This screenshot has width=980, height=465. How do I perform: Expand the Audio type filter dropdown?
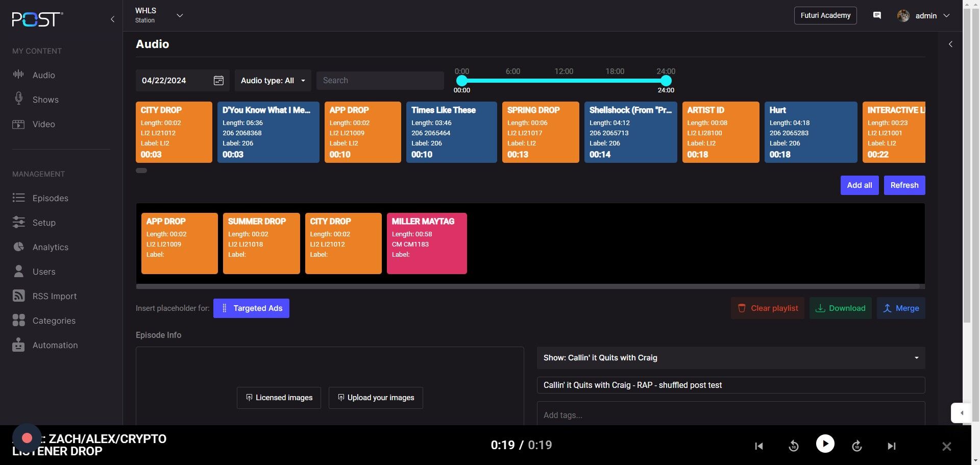click(273, 81)
